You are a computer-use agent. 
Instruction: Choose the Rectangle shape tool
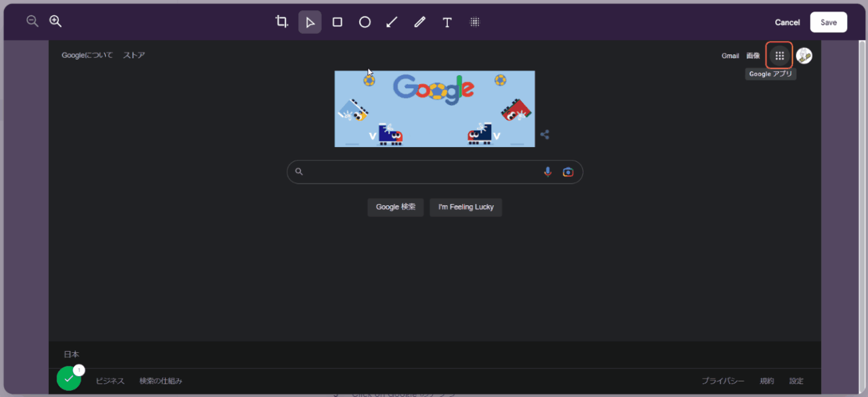pos(337,22)
